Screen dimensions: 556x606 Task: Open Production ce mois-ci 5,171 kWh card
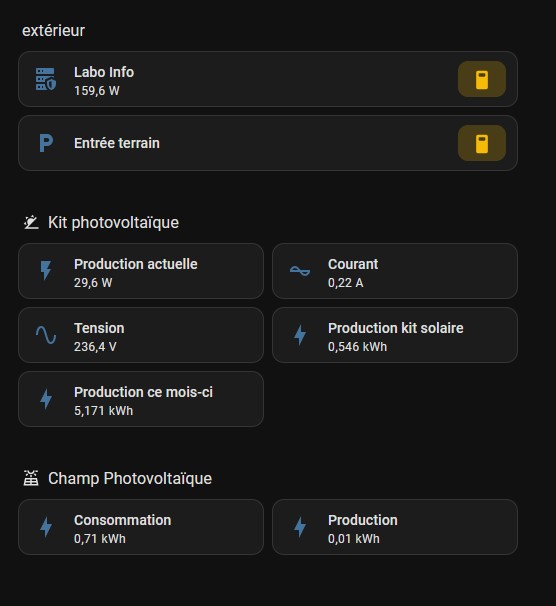tap(141, 399)
